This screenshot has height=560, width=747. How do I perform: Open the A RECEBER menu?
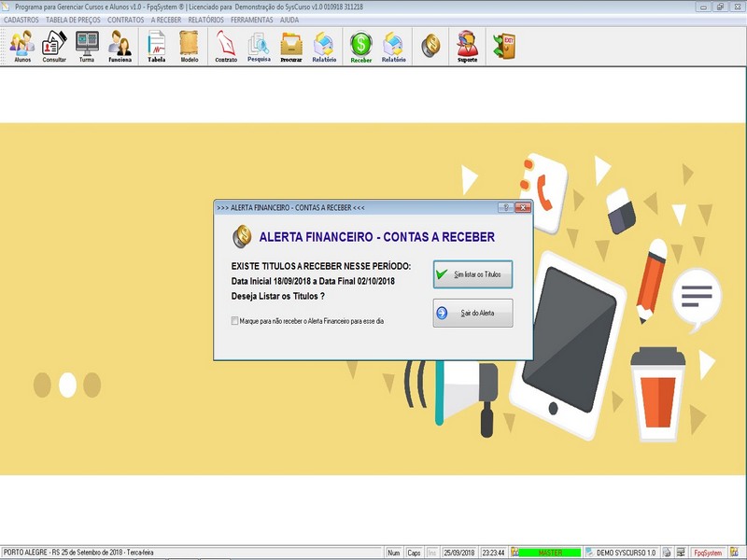click(x=166, y=20)
